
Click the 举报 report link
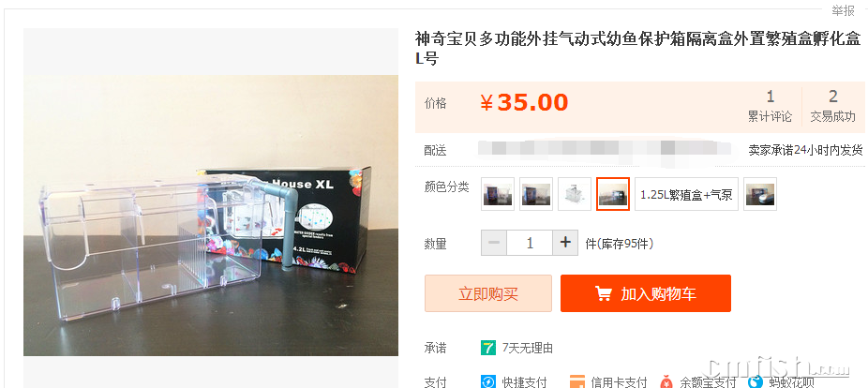coord(843,10)
